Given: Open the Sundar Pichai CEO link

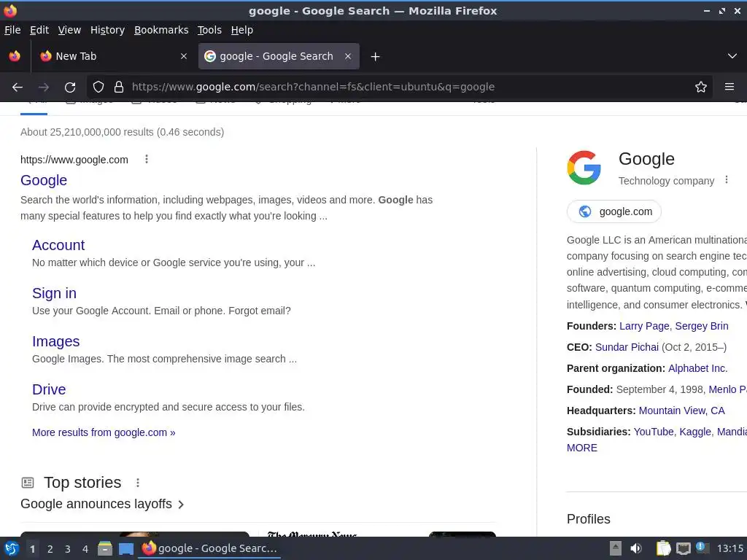Looking at the screenshot, I should pyautogui.click(x=627, y=347).
